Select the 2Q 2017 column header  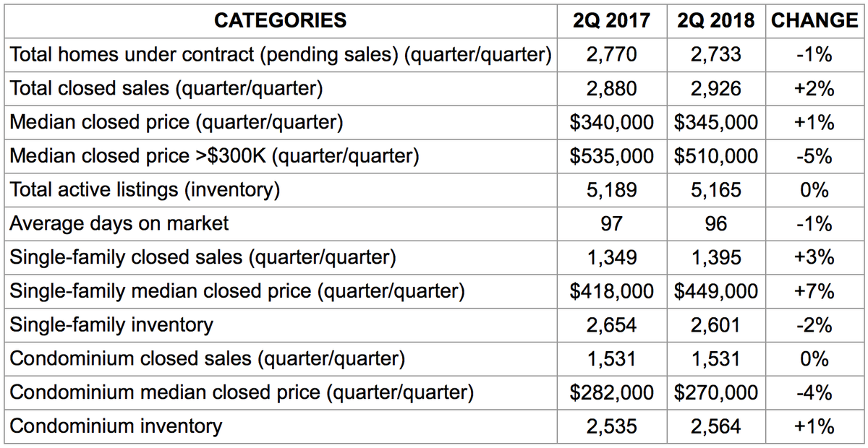pyautogui.click(x=612, y=20)
